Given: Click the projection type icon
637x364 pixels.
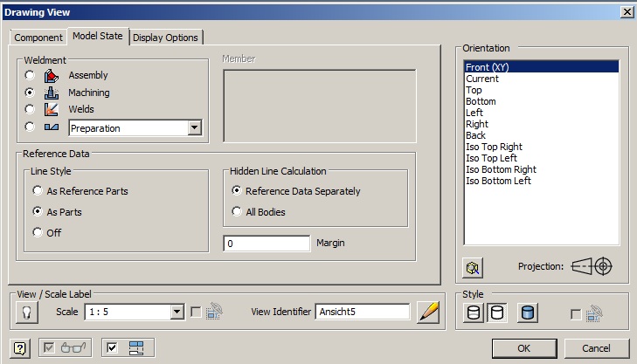Looking at the screenshot, I should [592, 267].
